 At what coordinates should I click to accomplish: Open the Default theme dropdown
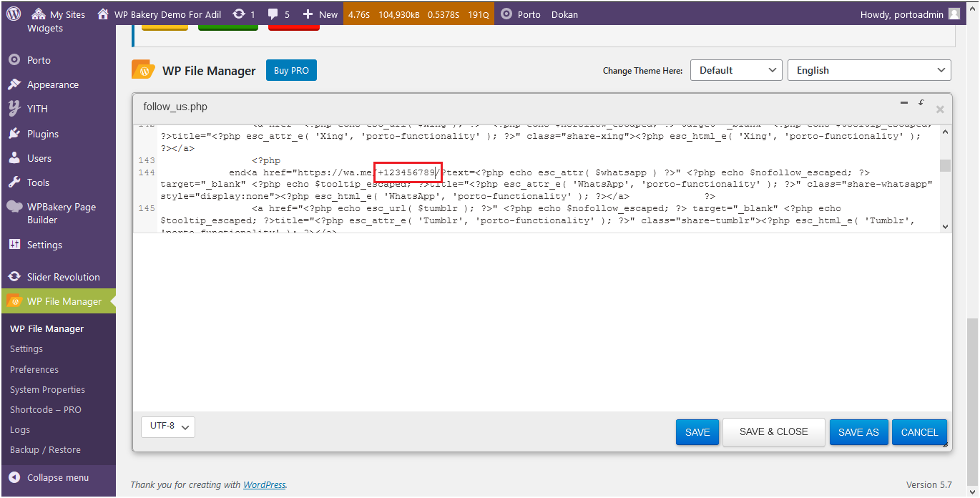coord(736,70)
